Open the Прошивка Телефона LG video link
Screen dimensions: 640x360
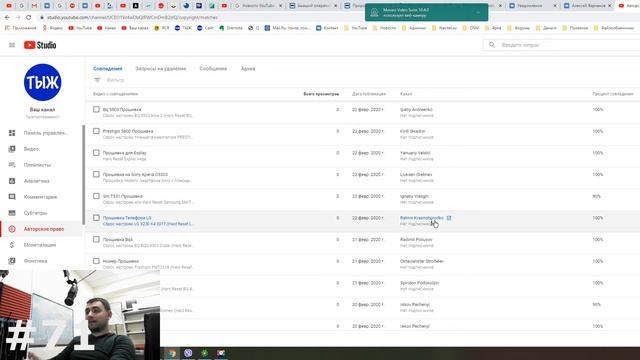click(127, 218)
